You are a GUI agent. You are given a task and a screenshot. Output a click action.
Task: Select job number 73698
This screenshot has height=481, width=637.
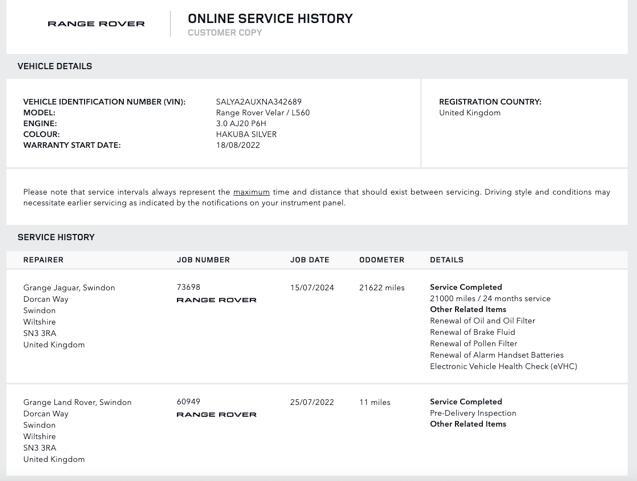click(188, 287)
